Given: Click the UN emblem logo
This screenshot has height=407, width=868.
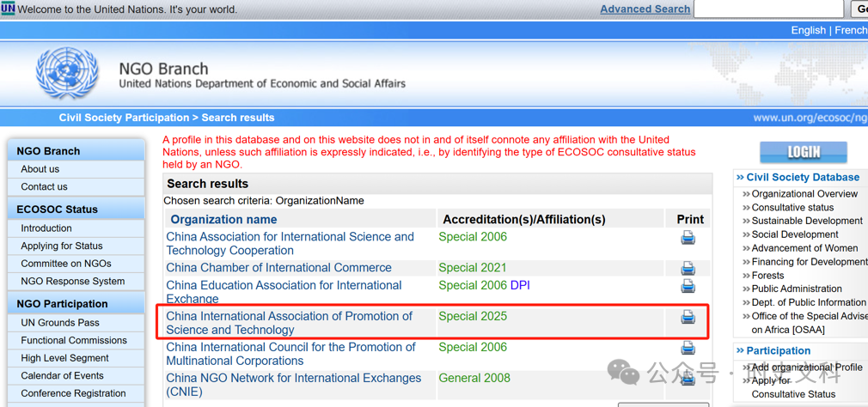Looking at the screenshot, I should pyautogui.click(x=67, y=74).
